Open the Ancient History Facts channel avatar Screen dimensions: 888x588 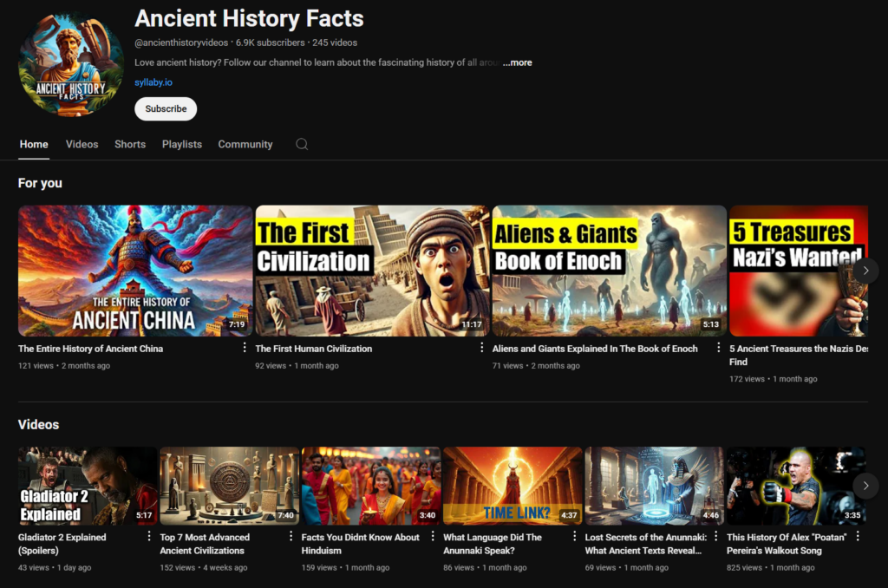click(70, 64)
